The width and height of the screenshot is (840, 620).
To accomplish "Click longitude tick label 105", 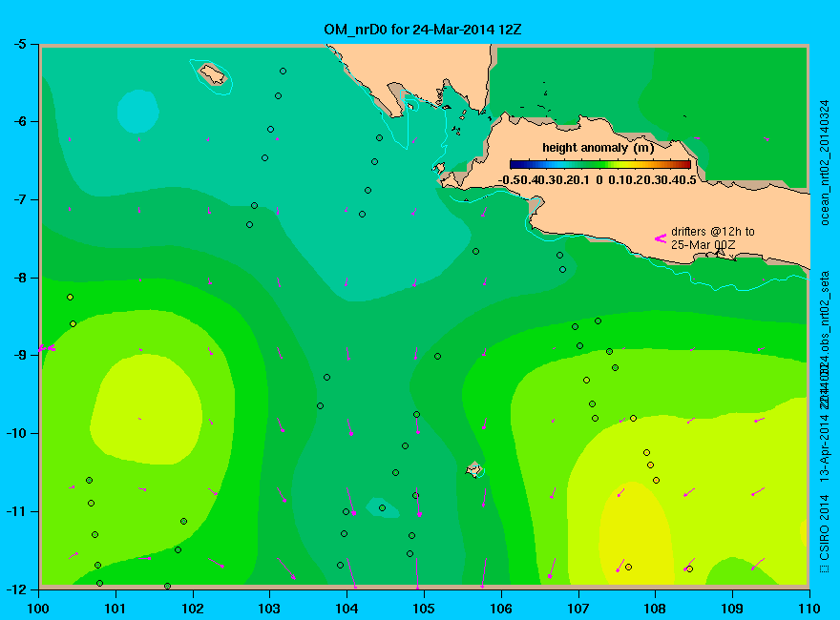I will (x=424, y=609).
